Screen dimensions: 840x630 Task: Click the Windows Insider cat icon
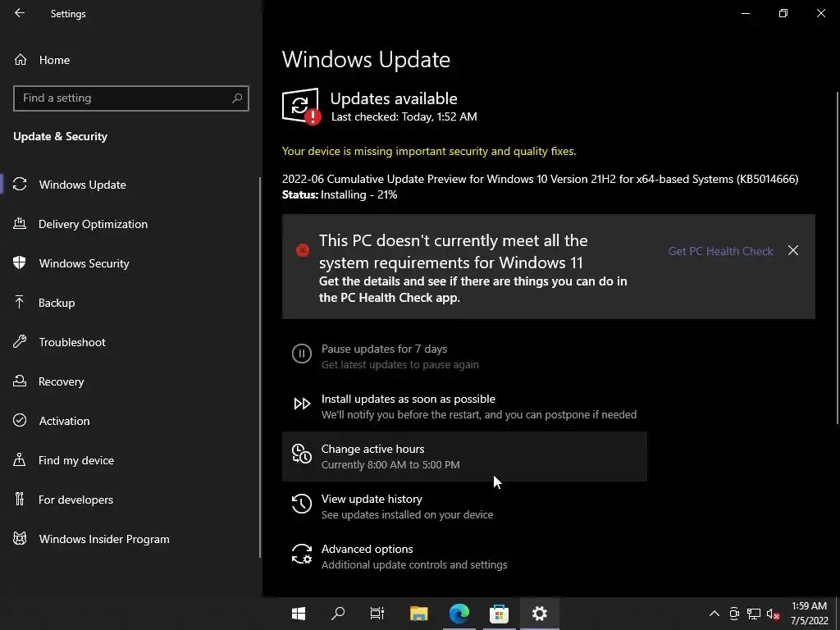20,538
